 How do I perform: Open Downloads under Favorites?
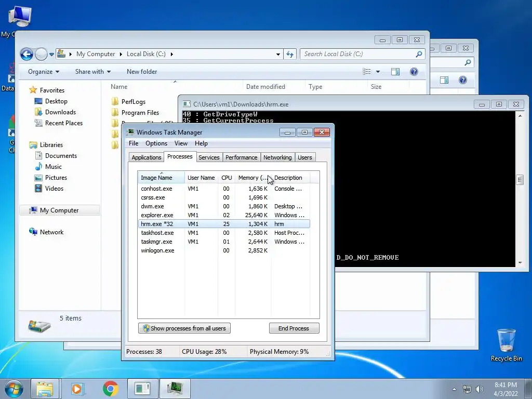pos(60,112)
